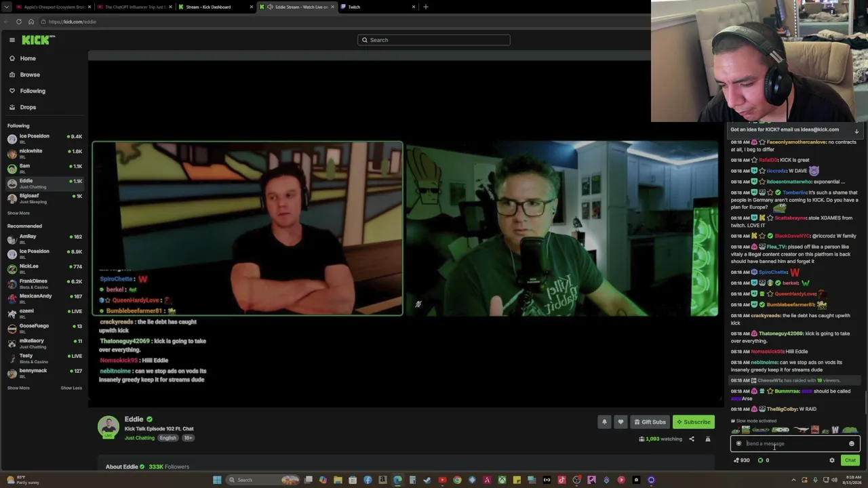Open FrankDimes recommended channel

(x=44, y=283)
